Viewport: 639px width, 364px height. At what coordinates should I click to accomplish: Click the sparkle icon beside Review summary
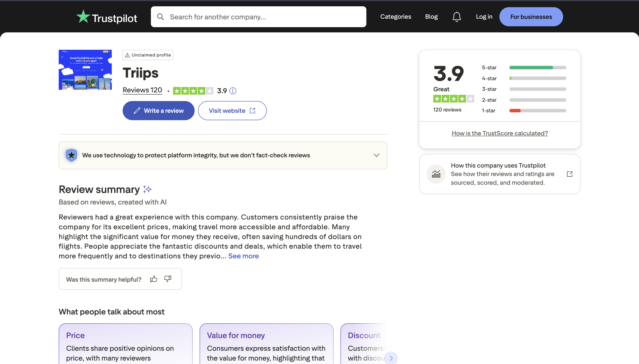(147, 189)
